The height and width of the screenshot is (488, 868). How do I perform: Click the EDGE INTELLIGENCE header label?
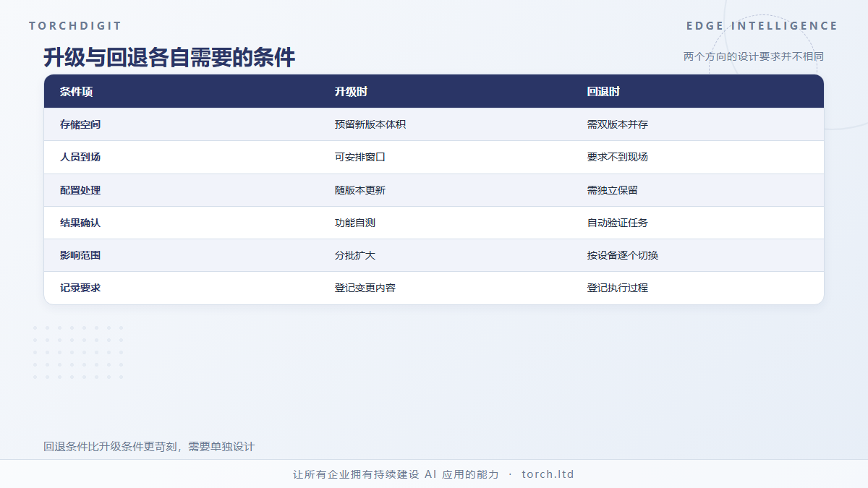tap(762, 26)
